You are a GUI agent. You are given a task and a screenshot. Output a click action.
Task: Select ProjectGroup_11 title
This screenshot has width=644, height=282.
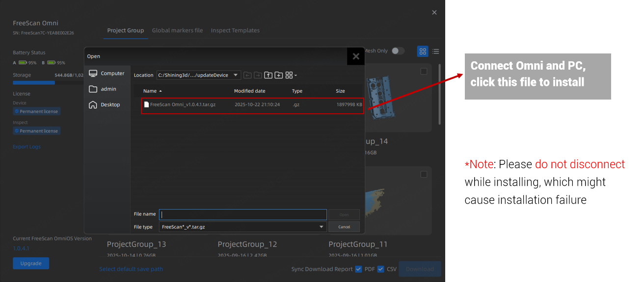(x=358, y=244)
